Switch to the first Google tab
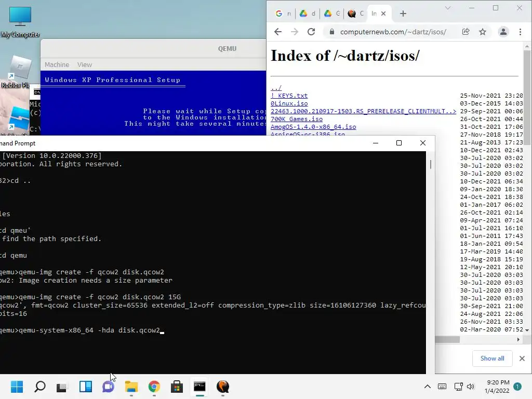The height and width of the screenshot is (399, 532). (x=283, y=14)
